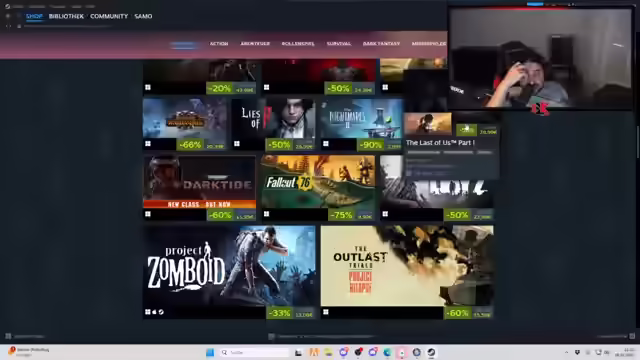Switch to the COMMUNITY tab
The width and height of the screenshot is (640, 360).
[x=109, y=16]
